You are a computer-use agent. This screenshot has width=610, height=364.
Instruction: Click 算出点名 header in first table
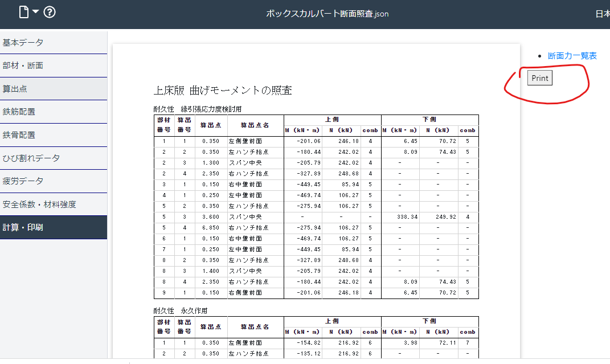[x=255, y=125]
